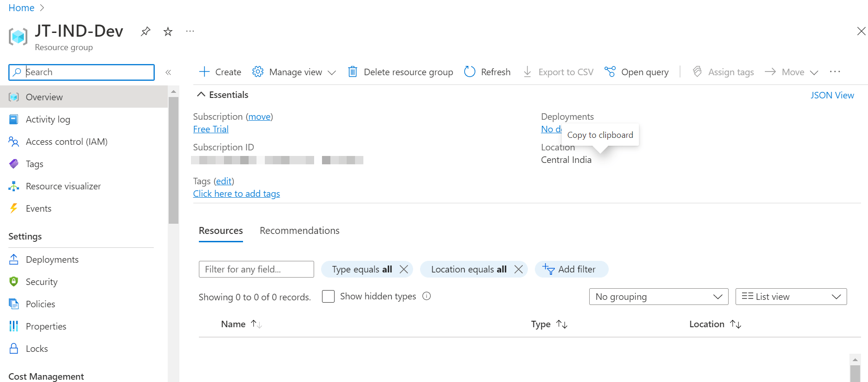Image resolution: width=868 pixels, height=382 pixels.
Task: Enable Show hidden types checkbox
Action: tap(328, 296)
